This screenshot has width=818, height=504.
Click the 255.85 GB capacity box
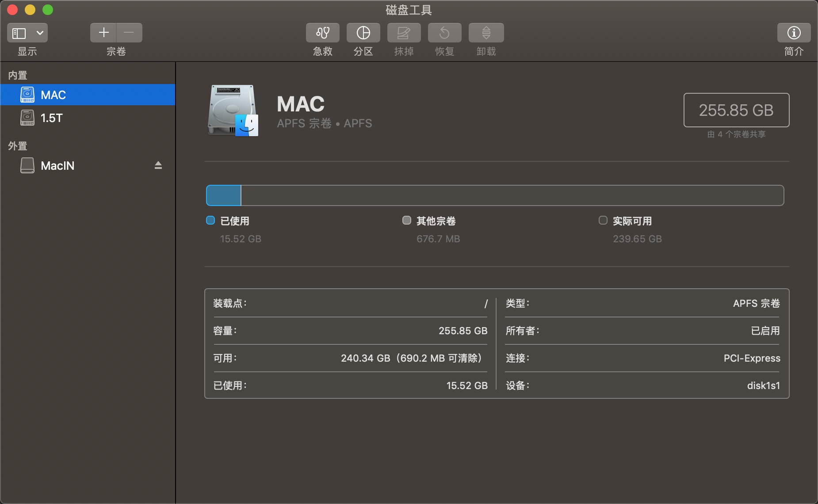pyautogui.click(x=736, y=110)
